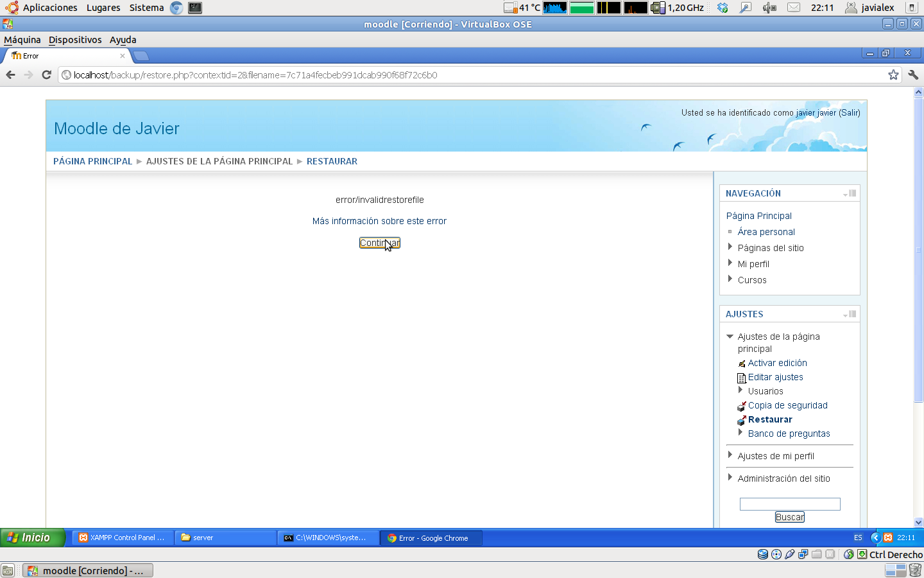Click the Copia de seguridad backup icon
This screenshot has width=924, height=578.
point(742,406)
